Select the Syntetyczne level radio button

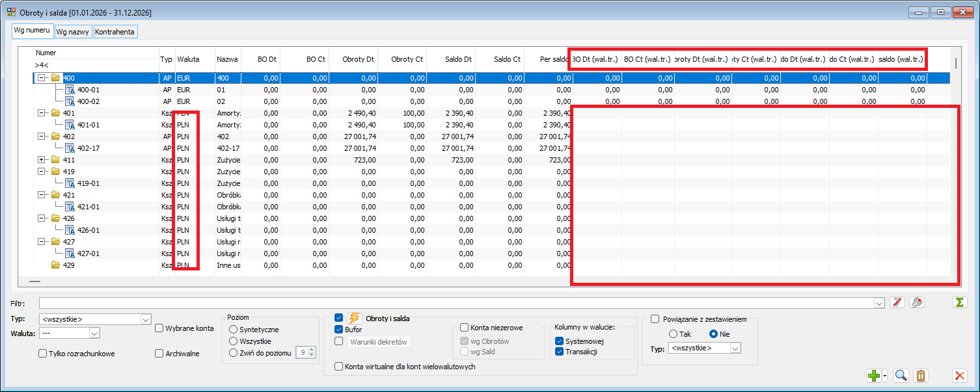pos(233,330)
